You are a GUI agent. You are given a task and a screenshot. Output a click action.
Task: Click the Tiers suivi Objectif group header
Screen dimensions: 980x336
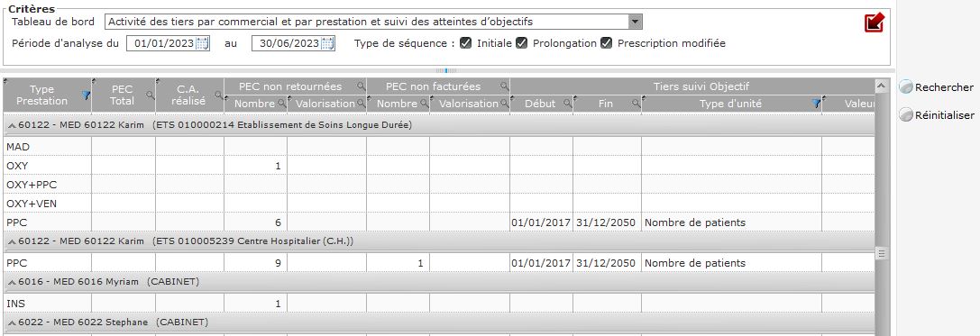click(x=701, y=86)
